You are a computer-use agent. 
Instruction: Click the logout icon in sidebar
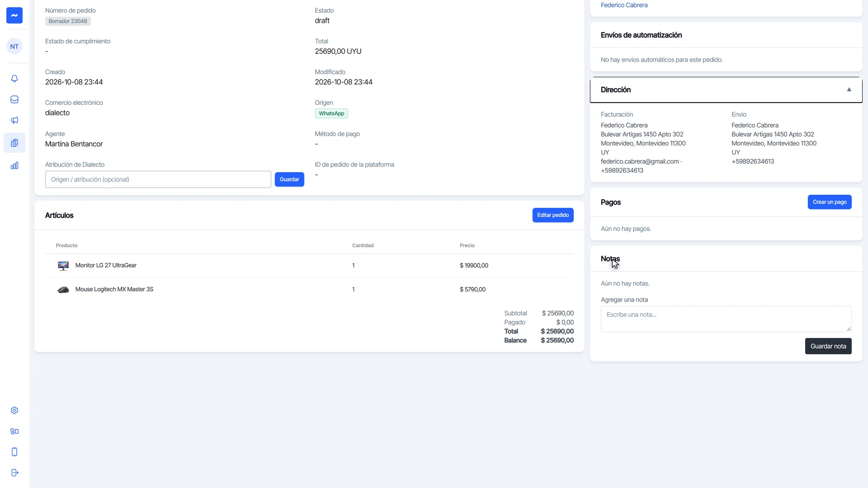(x=14, y=473)
